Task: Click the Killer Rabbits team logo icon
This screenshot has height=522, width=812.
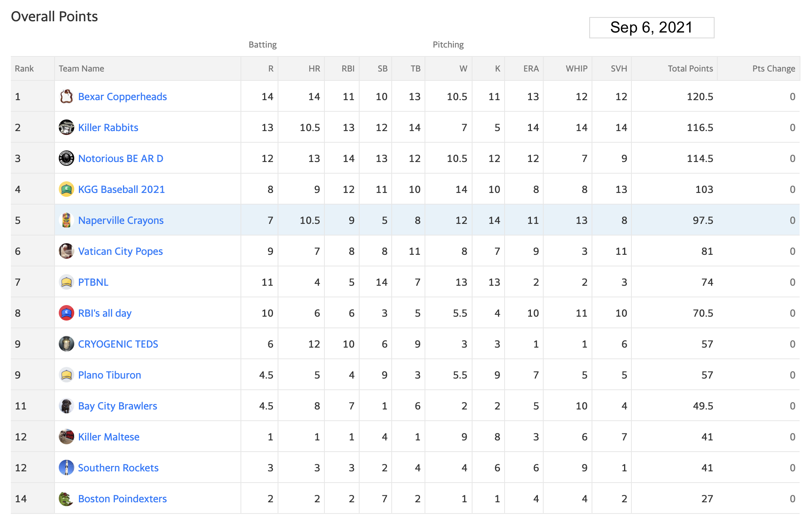Action: (x=66, y=127)
